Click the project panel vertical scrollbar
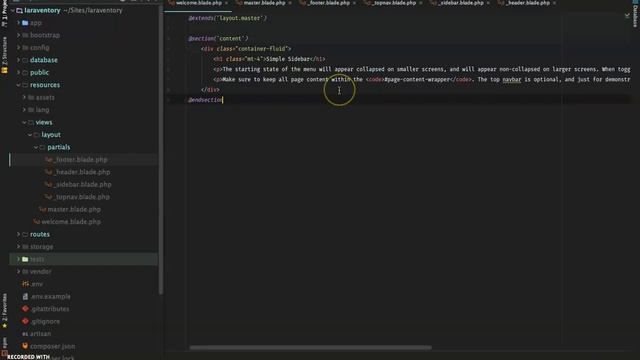This screenshot has height=360, width=640. [x=161, y=150]
